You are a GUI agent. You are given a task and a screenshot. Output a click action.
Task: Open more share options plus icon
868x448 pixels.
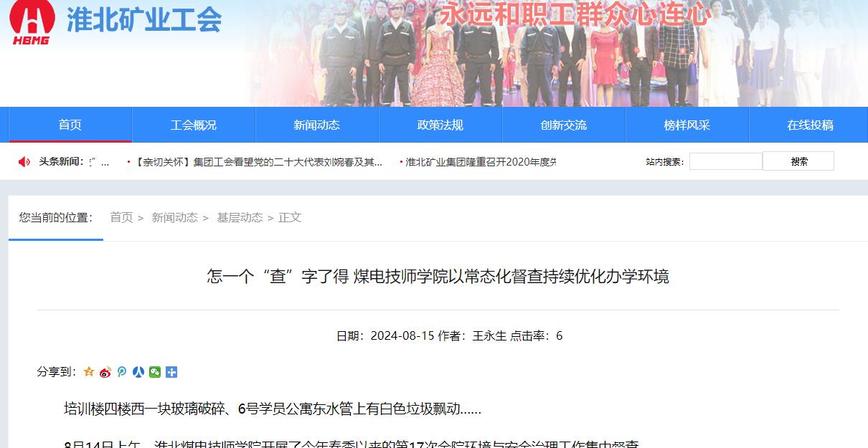pos(171,372)
